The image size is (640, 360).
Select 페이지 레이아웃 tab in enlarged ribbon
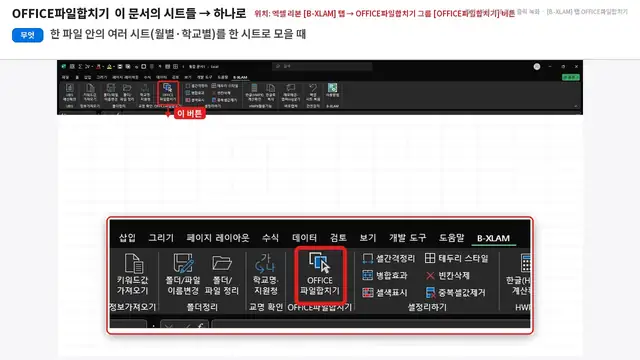[218, 238]
